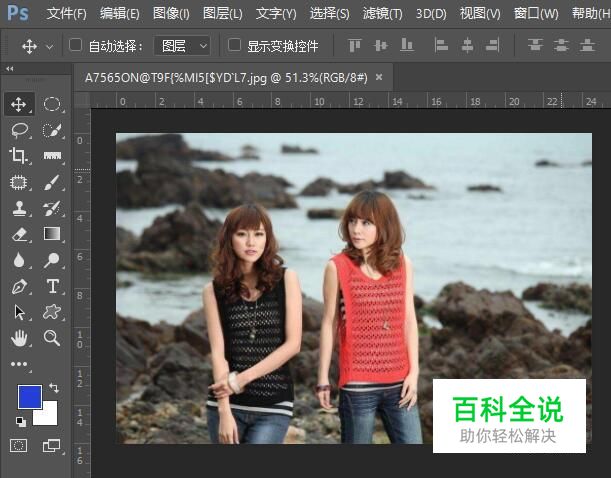Open the 选择(S) menu

tap(329, 14)
